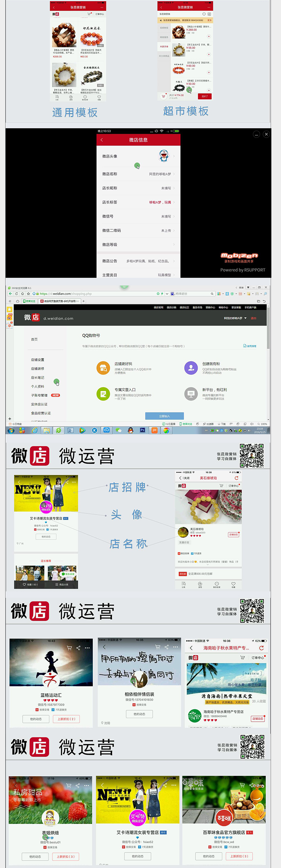This screenshot has height=868, width=281.
Task: Click the gray 新平台，有红利 icon
Action: pos(191,394)
